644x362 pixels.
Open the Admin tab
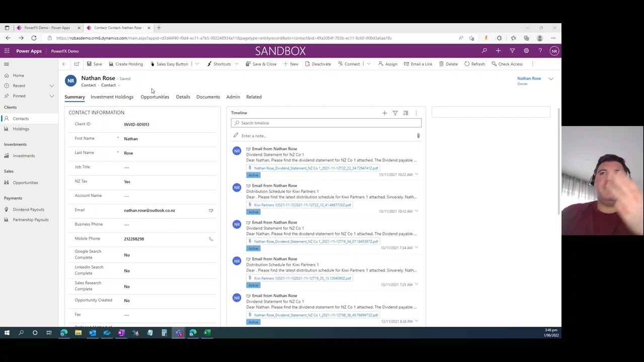(233, 97)
